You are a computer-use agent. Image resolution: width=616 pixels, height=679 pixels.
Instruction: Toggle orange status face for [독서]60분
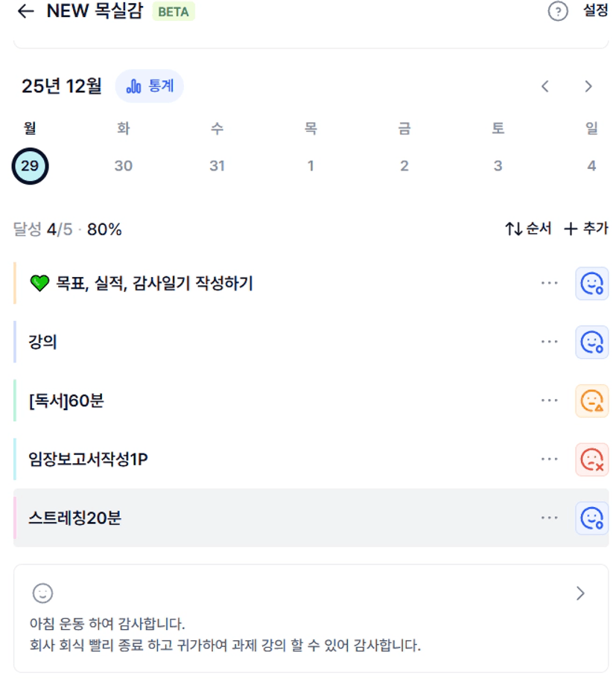click(x=591, y=401)
